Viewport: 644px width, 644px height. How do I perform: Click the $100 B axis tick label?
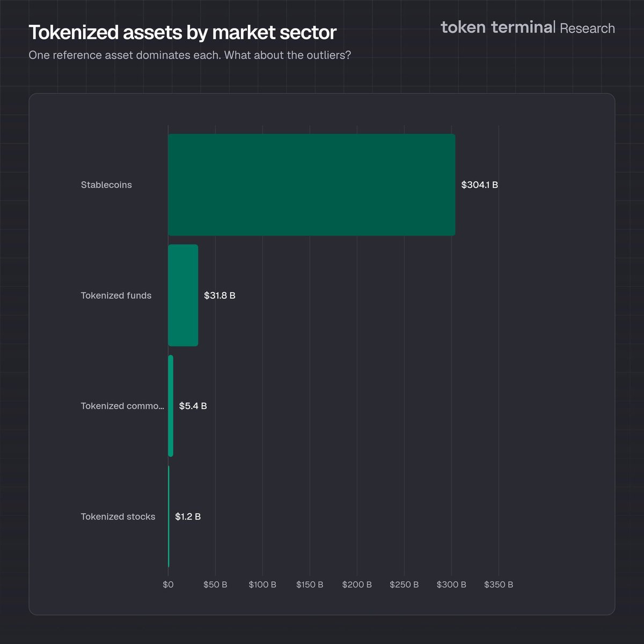click(262, 584)
